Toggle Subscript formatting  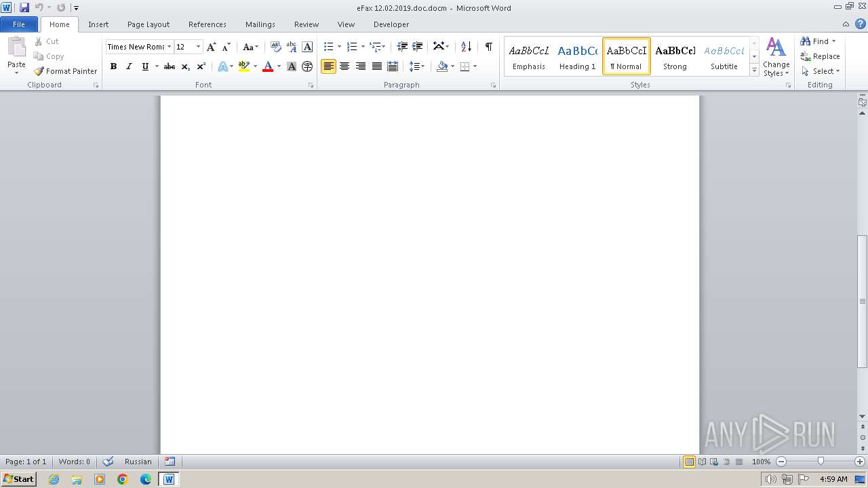point(185,66)
